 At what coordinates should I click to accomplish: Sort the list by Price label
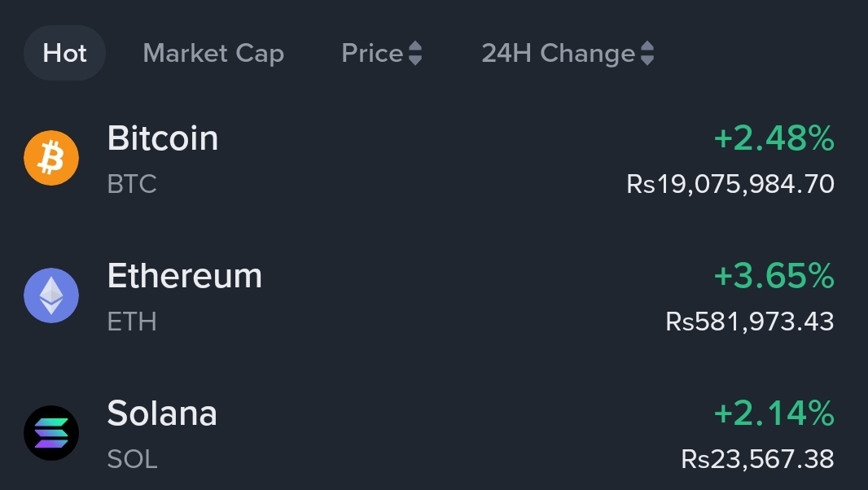(372, 54)
